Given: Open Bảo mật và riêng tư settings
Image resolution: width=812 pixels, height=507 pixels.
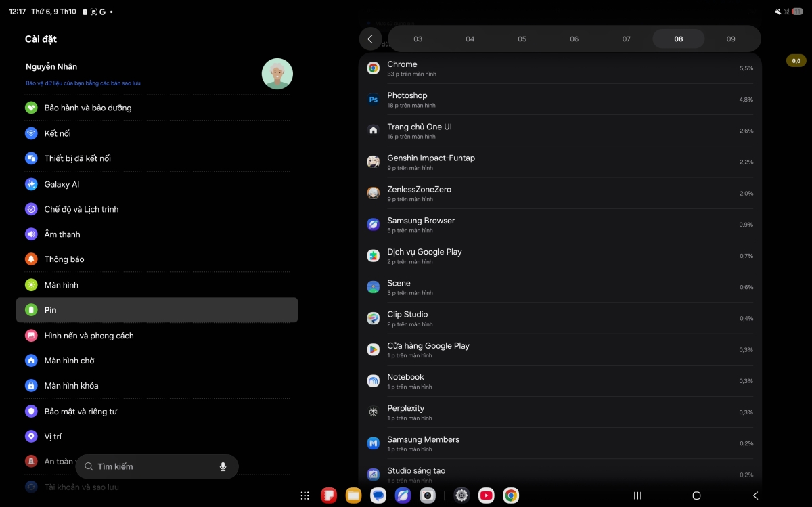Looking at the screenshot, I should [157, 412].
